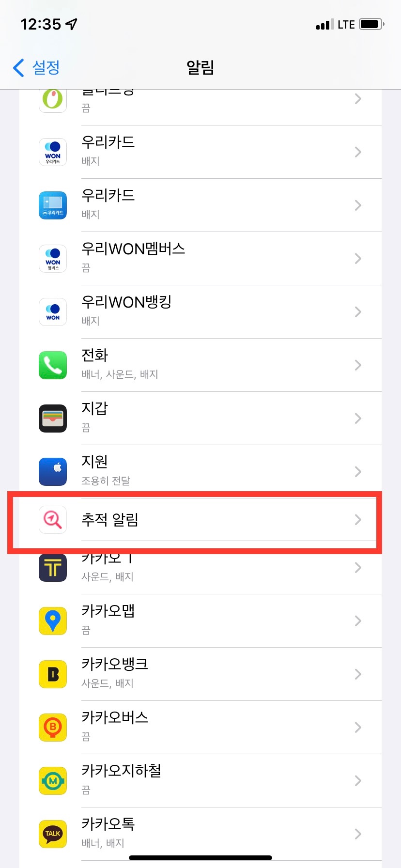Screen dimensions: 401x868
Task: Tap the blue Apple Support icon
Action: coord(53,472)
